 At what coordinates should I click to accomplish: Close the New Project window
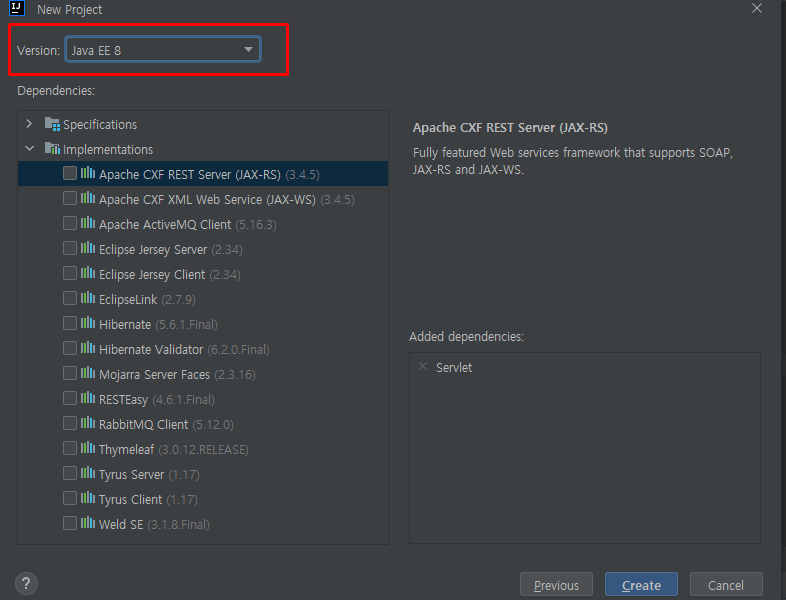pyautogui.click(x=757, y=9)
